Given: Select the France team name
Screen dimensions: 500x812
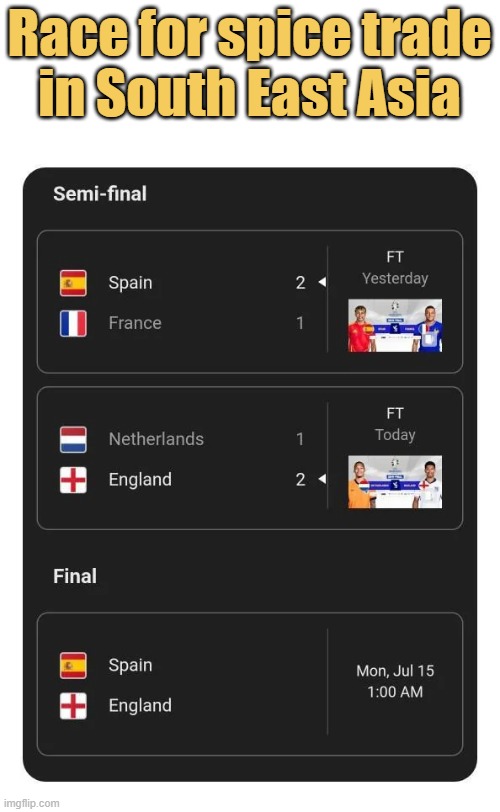Looking at the screenshot, I should click(x=135, y=323).
